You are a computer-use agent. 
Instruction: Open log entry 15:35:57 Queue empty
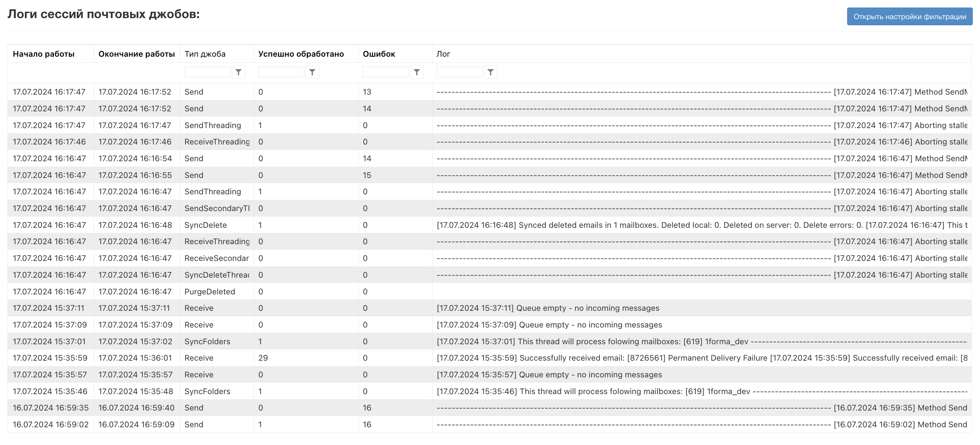point(549,375)
